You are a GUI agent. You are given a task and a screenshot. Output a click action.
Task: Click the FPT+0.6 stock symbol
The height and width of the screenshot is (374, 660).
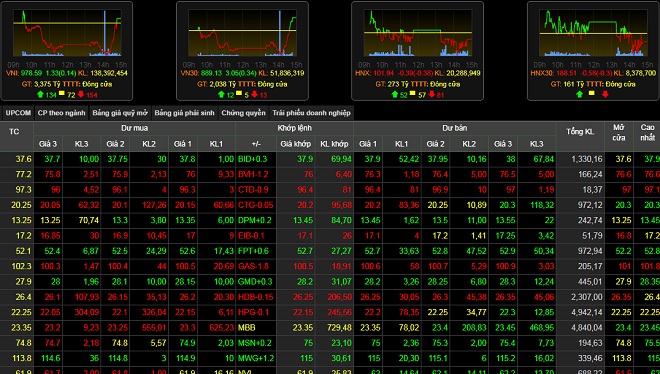253,251
